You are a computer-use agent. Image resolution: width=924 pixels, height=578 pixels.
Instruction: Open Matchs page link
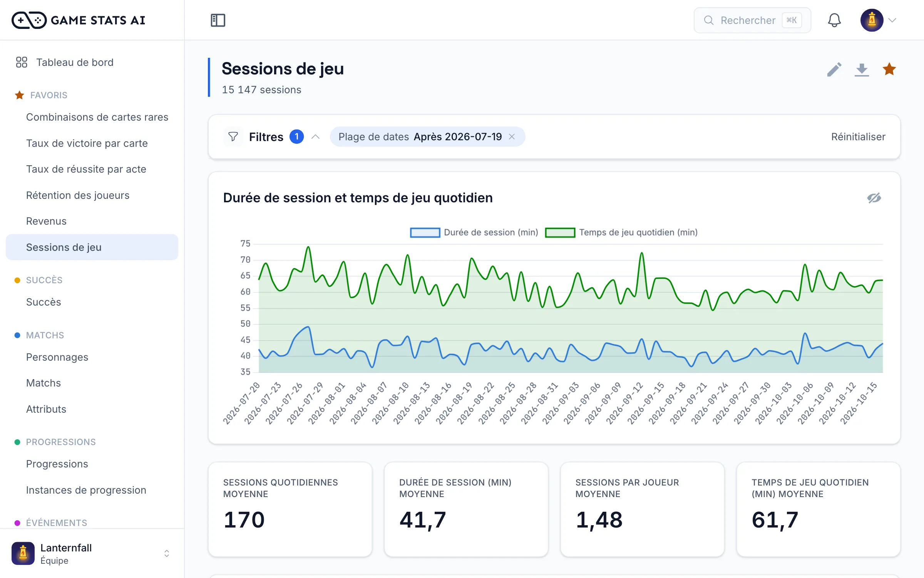44,383
